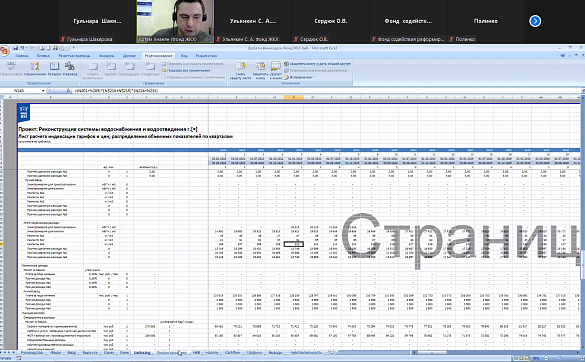Open the Справочники research tool

(x=35, y=69)
